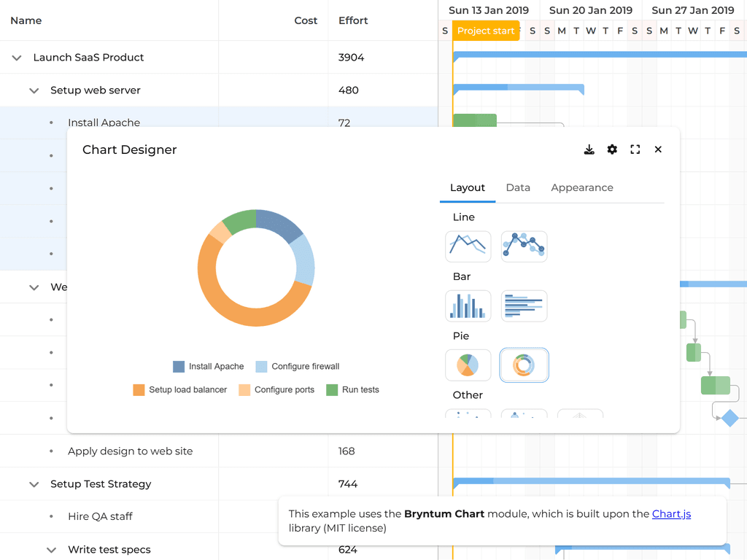The width and height of the screenshot is (747, 560).
Task: Select the basic line chart type
Action: [468, 246]
